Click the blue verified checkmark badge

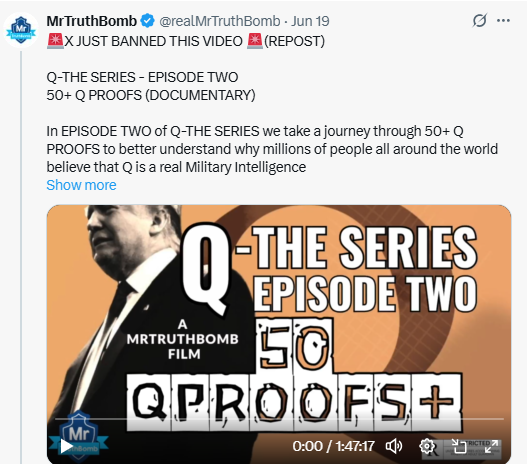pos(147,21)
